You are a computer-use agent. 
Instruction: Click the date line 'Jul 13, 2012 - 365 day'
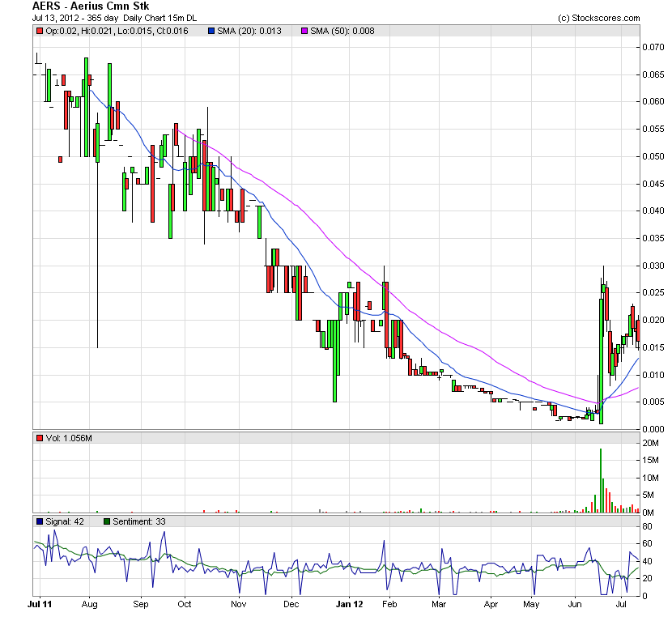(x=75, y=18)
